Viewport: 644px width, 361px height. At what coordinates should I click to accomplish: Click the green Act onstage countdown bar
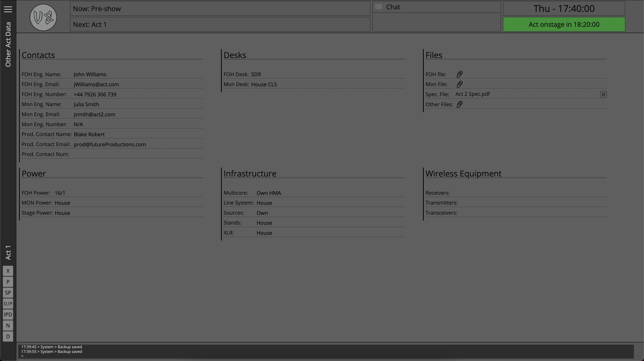(x=564, y=24)
